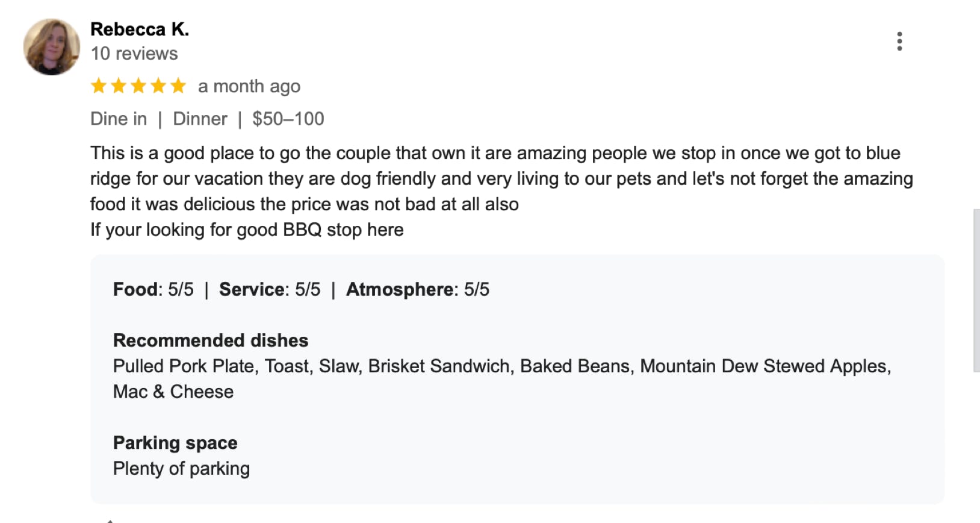Click the "a month ago" timestamp
The width and height of the screenshot is (980, 523).
(249, 87)
